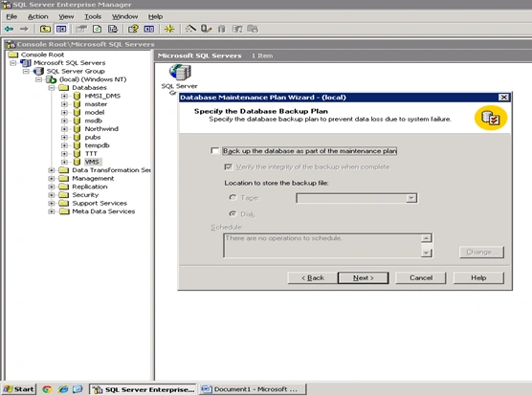The height and width of the screenshot is (396, 532).
Task: Click the Up one level folder icon
Action: pyautogui.click(x=45, y=29)
